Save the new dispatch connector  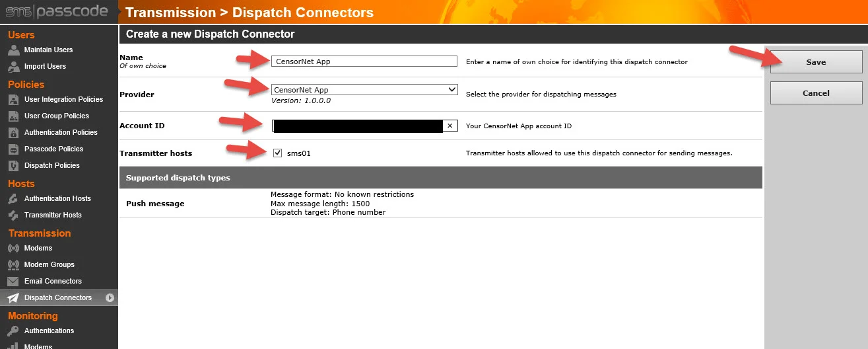coord(816,62)
